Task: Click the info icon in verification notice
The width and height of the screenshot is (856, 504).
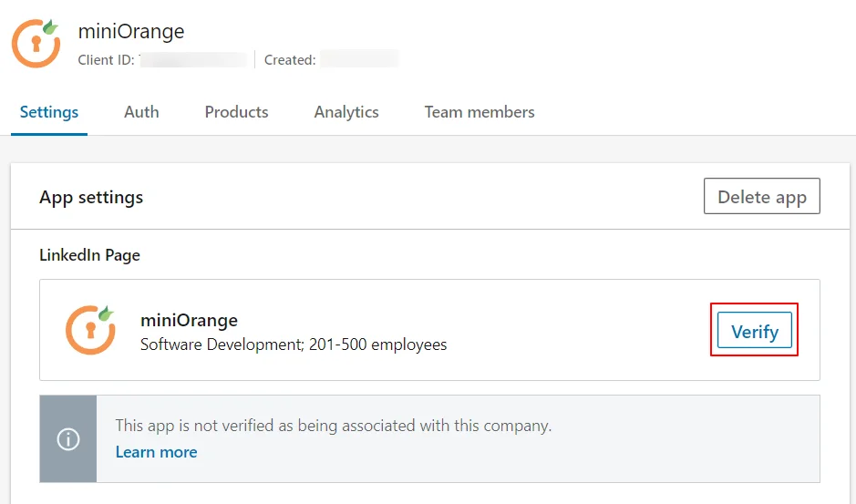Action: pyautogui.click(x=68, y=438)
